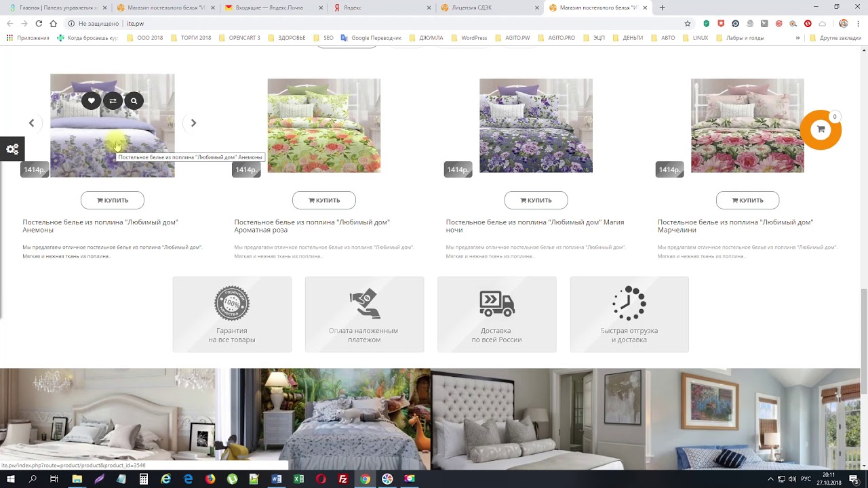Open a new browser tab
Screen dimensions: 868x488
point(663,7)
